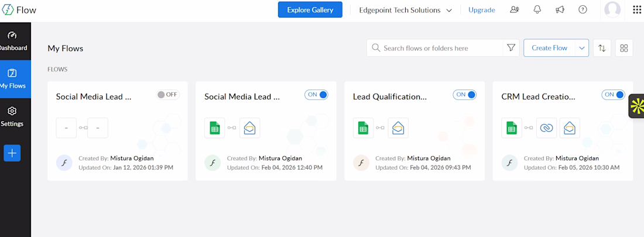Click the filter funnel icon in search

(511, 48)
